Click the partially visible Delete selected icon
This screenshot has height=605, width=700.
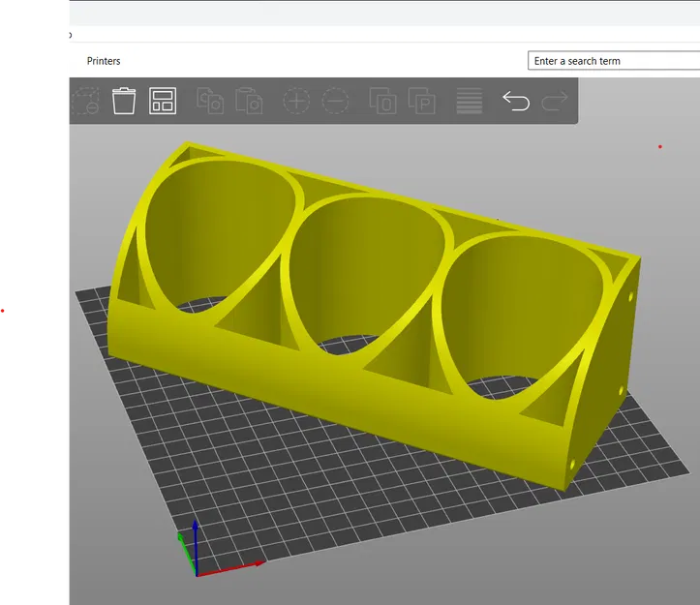point(85,101)
